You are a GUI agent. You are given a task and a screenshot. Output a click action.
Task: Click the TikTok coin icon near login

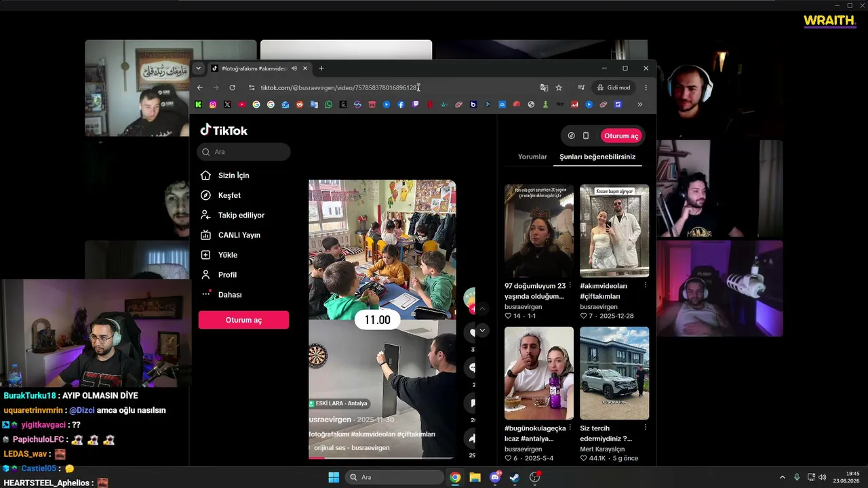tap(571, 136)
